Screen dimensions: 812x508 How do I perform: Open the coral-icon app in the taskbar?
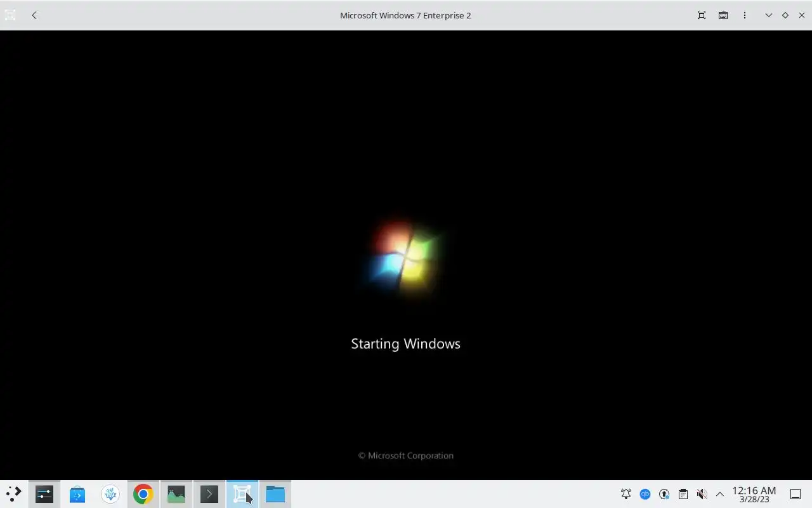pos(110,494)
